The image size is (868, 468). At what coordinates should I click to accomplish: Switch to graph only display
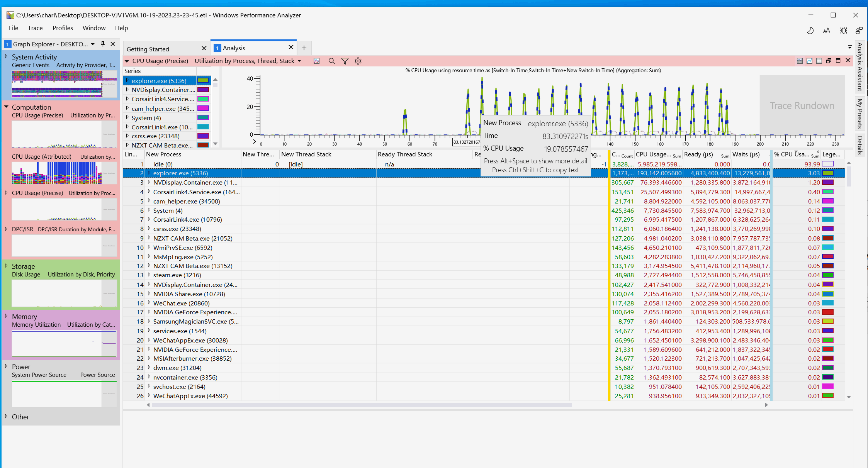point(809,61)
